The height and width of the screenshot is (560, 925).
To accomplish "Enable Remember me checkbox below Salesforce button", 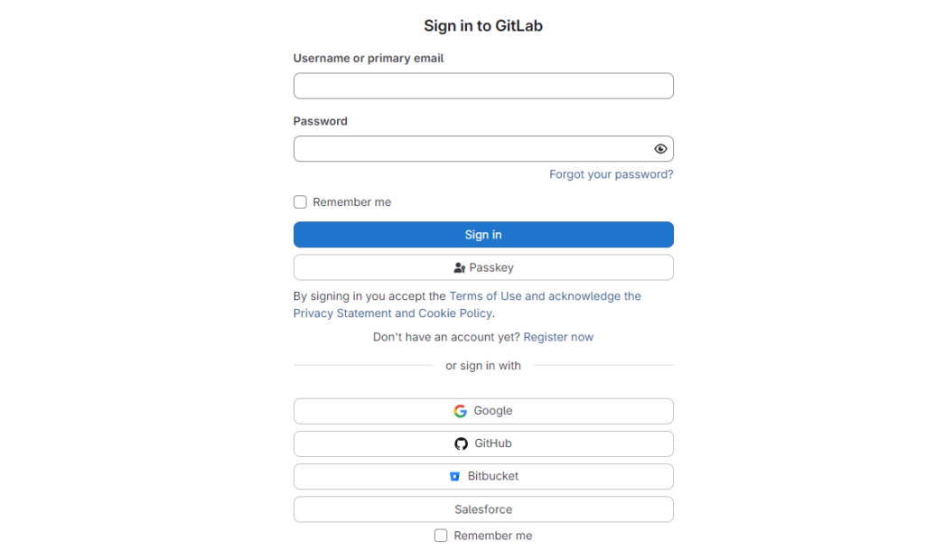I will coord(441,536).
